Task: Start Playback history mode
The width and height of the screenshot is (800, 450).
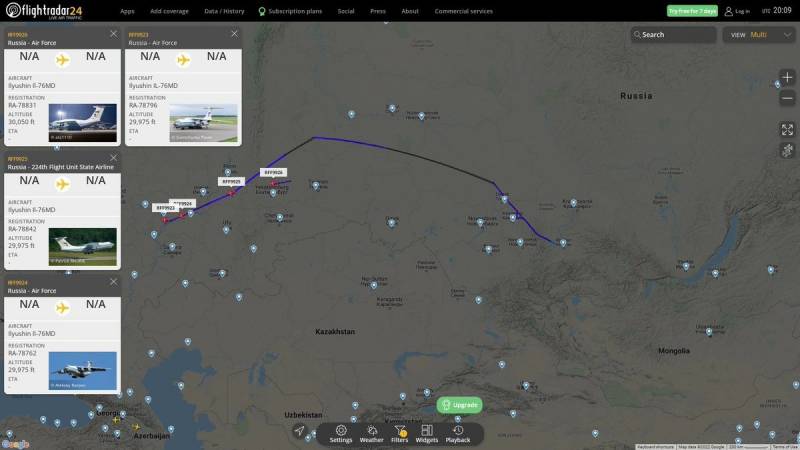Action: 458,434
